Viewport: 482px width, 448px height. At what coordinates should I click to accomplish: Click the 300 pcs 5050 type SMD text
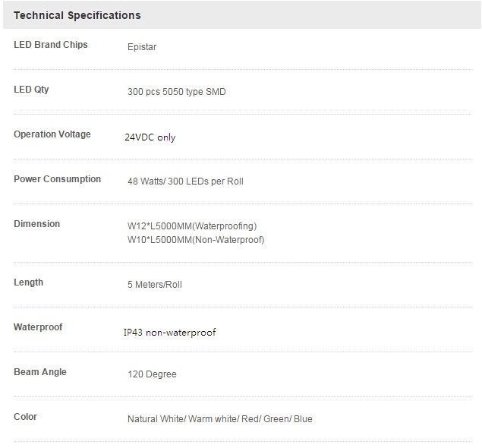tap(177, 92)
